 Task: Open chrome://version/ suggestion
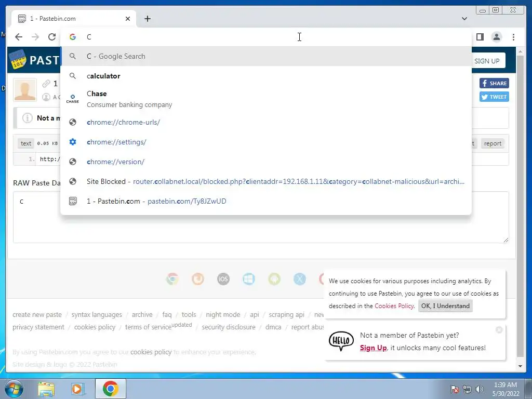click(266, 162)
